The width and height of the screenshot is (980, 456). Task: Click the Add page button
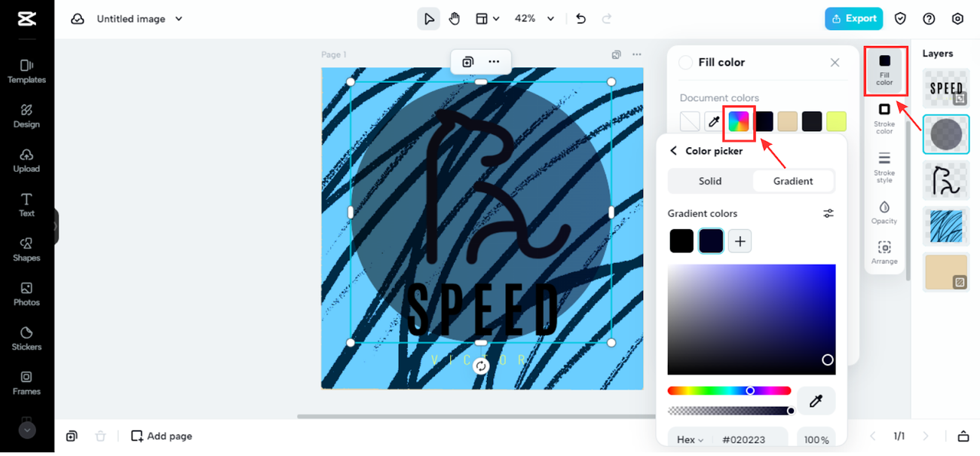(x=162, y=436)
